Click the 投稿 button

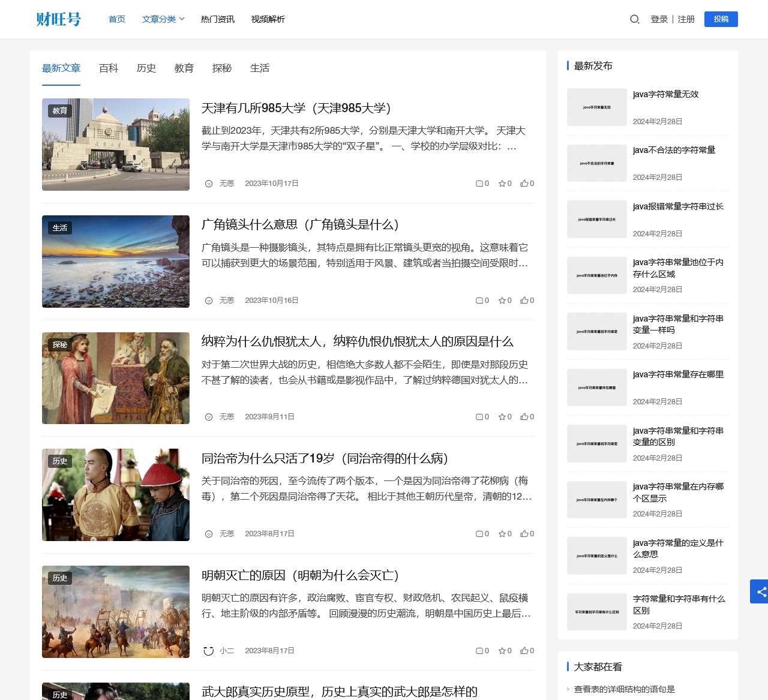click(721, 19)
